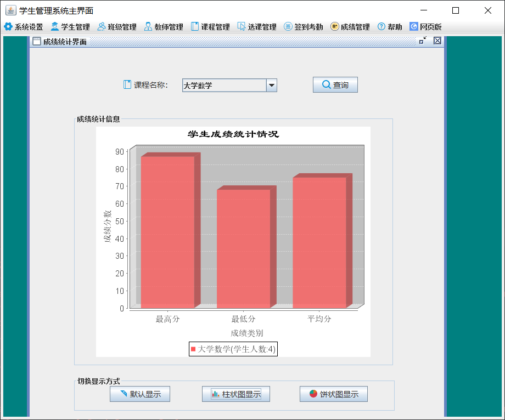
Task: Open the 大学数学 course dropdown list
Action: click(272, 84)
